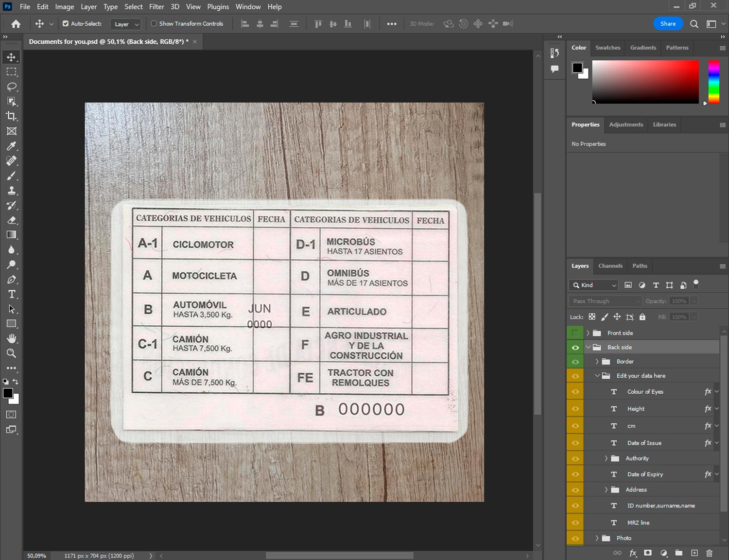
Task: Select the Crop tool
Action: coord(11,116)
